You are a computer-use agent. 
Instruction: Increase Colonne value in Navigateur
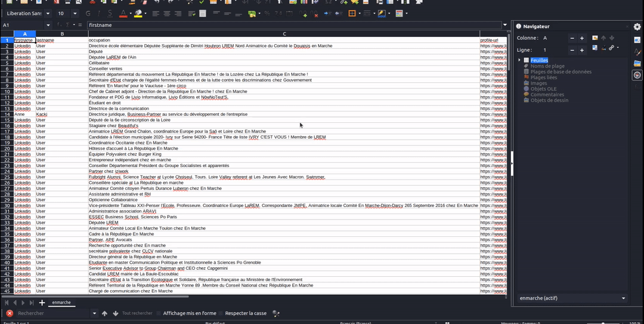581,38
